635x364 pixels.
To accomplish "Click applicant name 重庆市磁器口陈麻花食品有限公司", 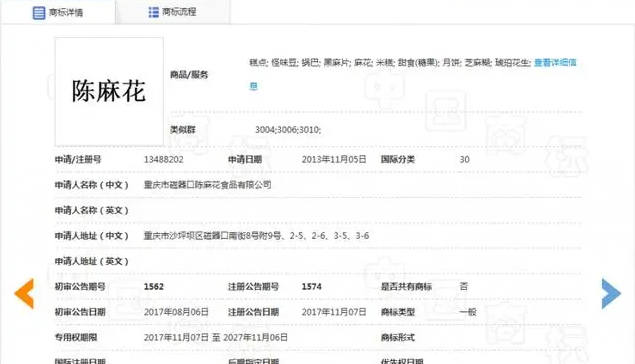I will [207, 185].
